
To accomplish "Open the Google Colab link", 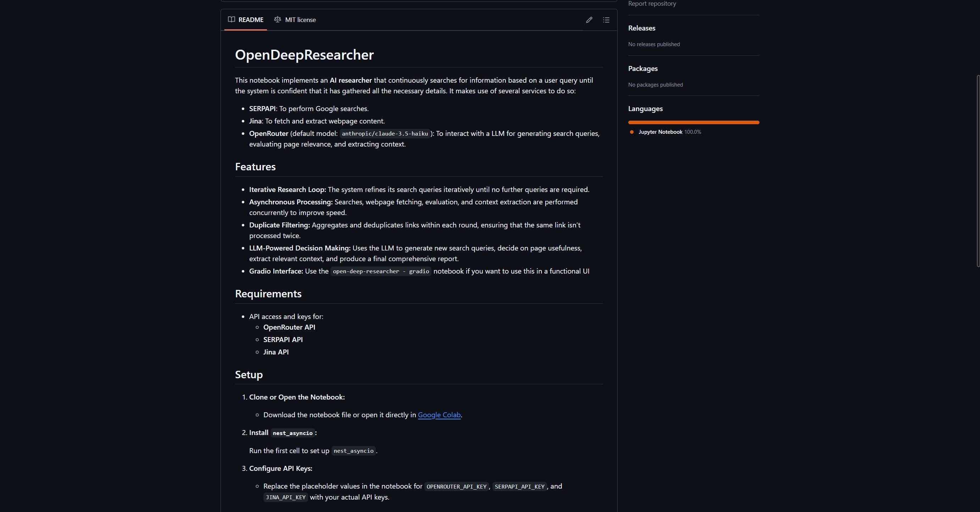I will tap(439, 415).
